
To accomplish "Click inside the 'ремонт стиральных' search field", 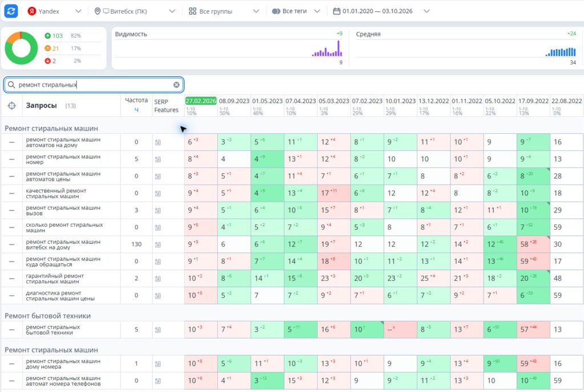I will pyautogui.click(x=93, y=85).
